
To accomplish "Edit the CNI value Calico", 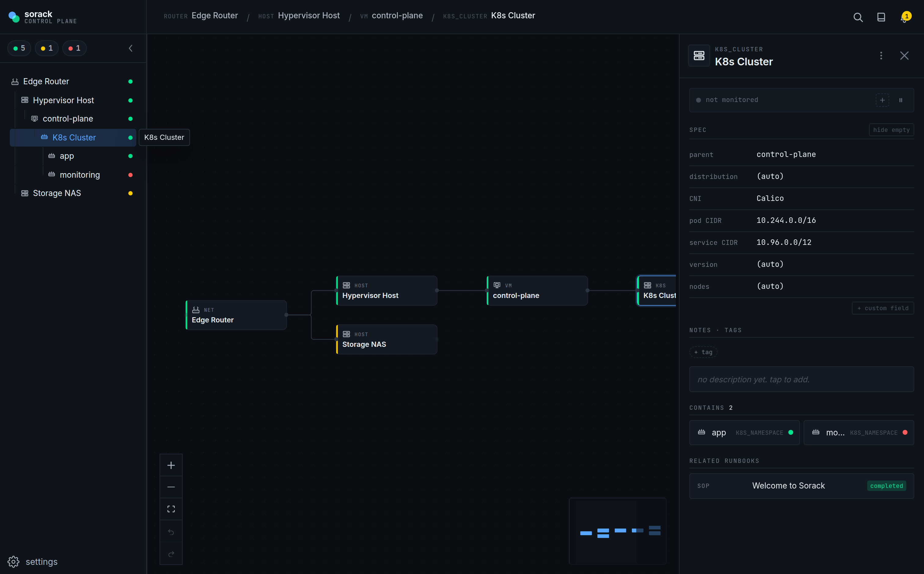I will pyautogui.click(x=770, y=198).
